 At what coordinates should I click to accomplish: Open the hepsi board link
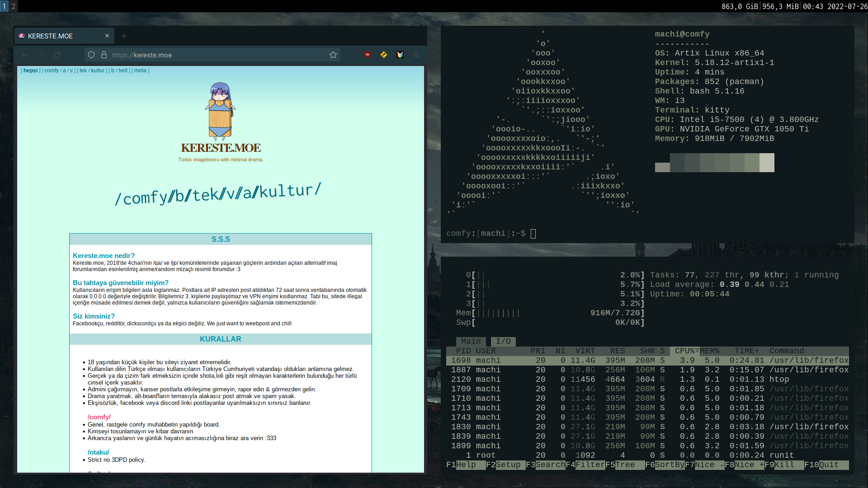(31, 70)
